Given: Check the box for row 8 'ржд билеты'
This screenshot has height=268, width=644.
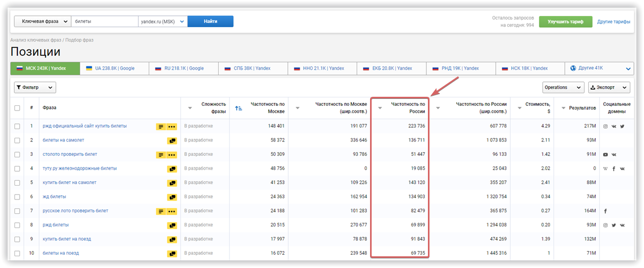Looking at the screenshot, I should (18, 225).
